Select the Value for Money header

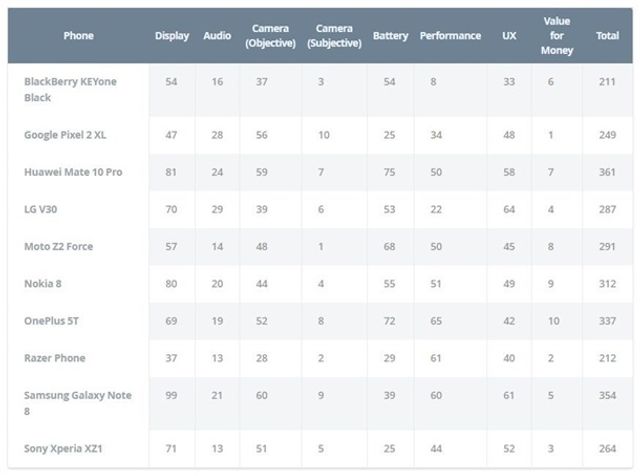557,36
